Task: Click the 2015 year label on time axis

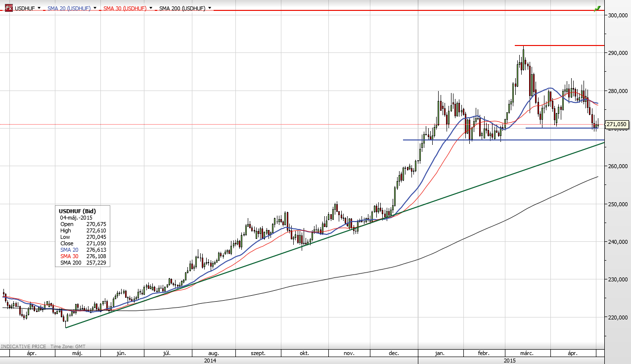Action: (510, 361)
